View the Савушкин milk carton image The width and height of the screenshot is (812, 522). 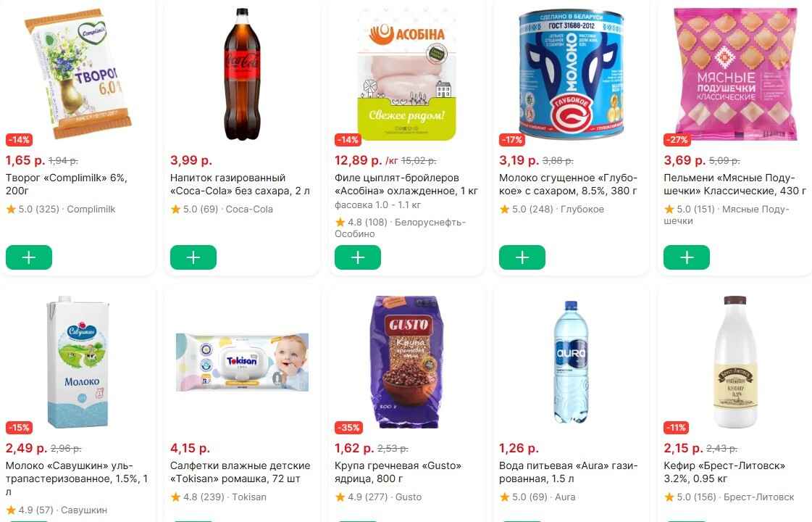coord(78,362)
